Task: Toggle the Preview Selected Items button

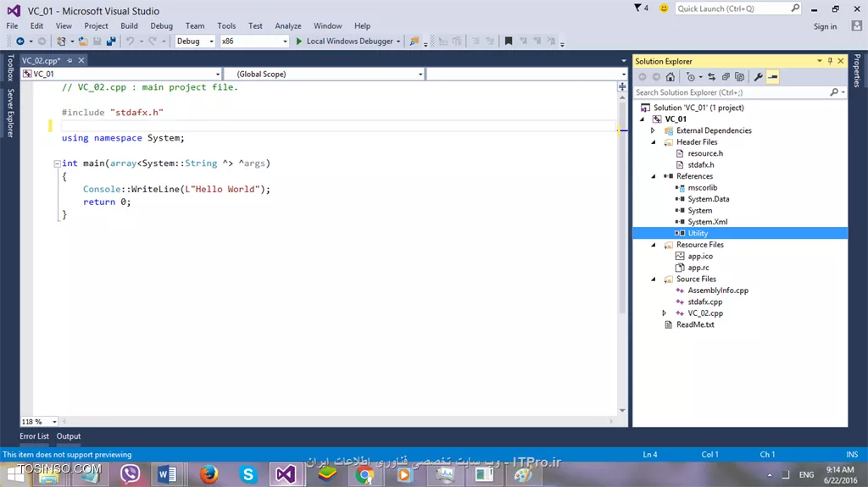Action: [x=773, y=77]
